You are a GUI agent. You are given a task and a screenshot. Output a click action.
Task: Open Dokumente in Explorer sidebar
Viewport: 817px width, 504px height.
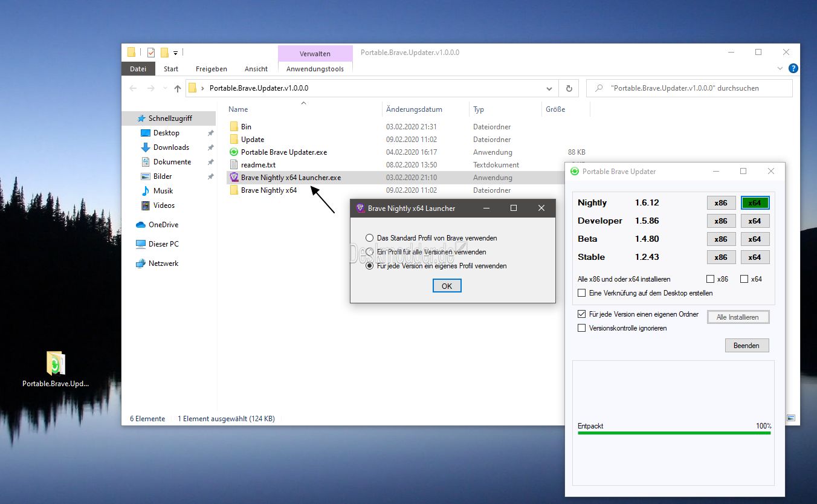[x=172, y=162]
